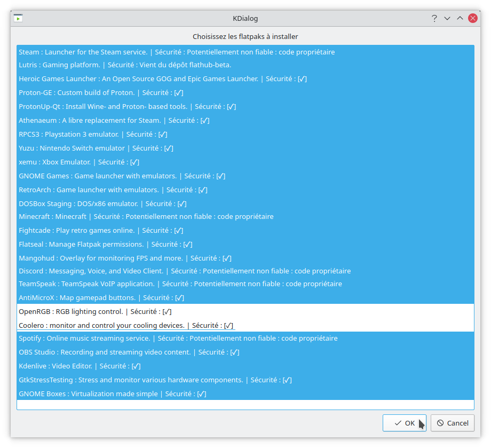Select the Coolero cooling devices row

(245, 325)
